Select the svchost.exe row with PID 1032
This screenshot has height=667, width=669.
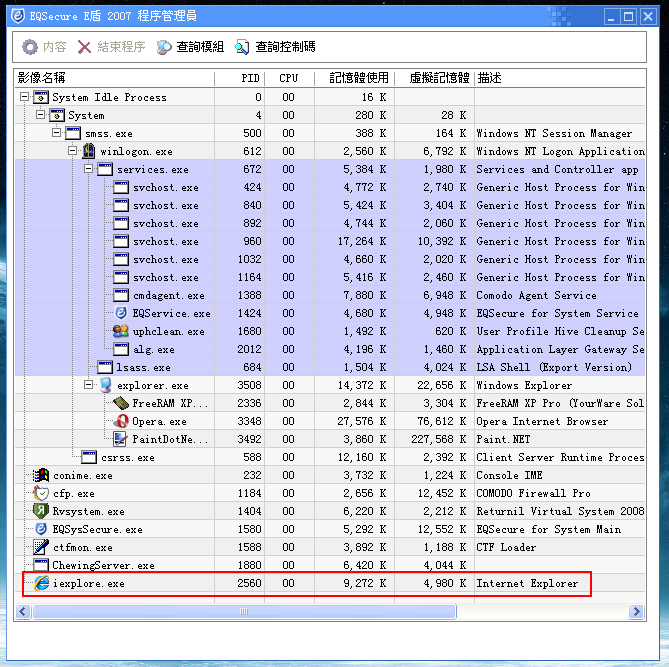click(x=330, y=259)
